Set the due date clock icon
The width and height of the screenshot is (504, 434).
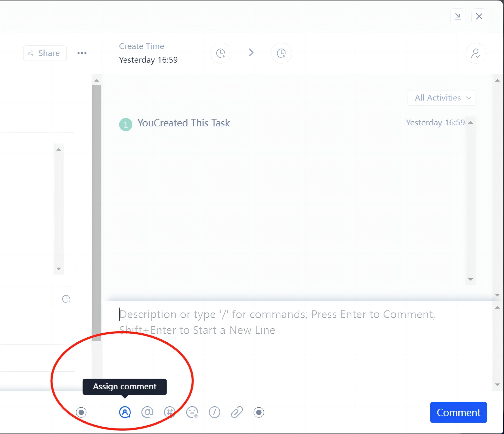[x=281, y=53]
